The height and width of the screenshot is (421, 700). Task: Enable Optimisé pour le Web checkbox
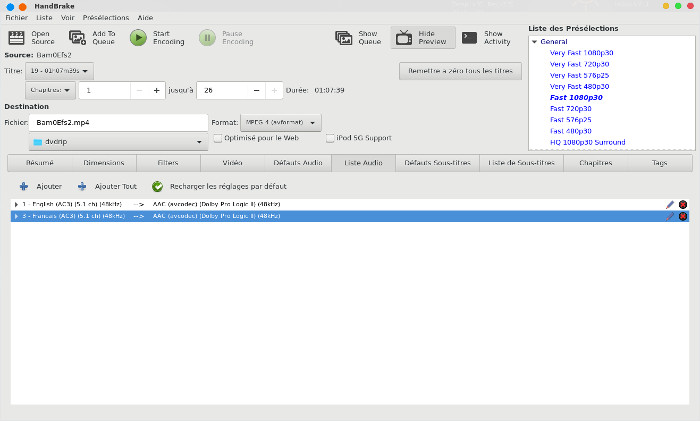click(x=218, y=138)
